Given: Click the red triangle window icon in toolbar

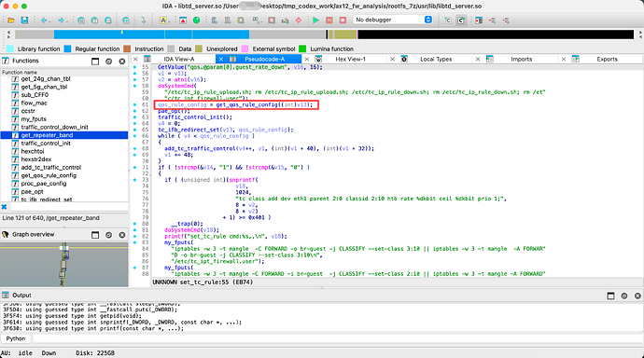Looking at the screenshot, I should (183, 21).
